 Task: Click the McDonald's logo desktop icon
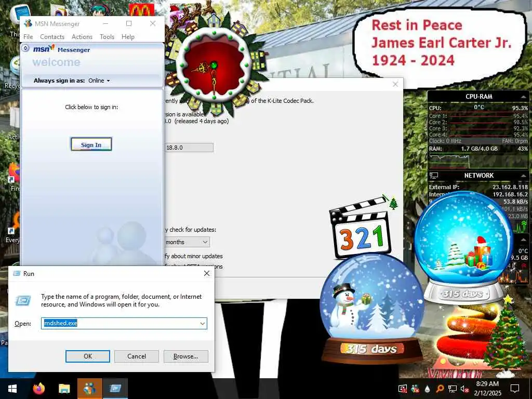point(141,10)
